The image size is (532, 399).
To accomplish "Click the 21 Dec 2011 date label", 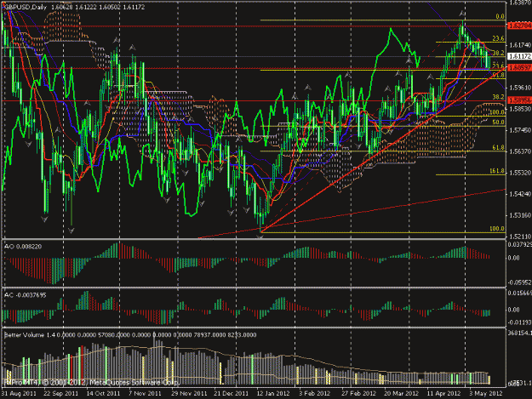I will pyautogui.click(x=232, y=394).
